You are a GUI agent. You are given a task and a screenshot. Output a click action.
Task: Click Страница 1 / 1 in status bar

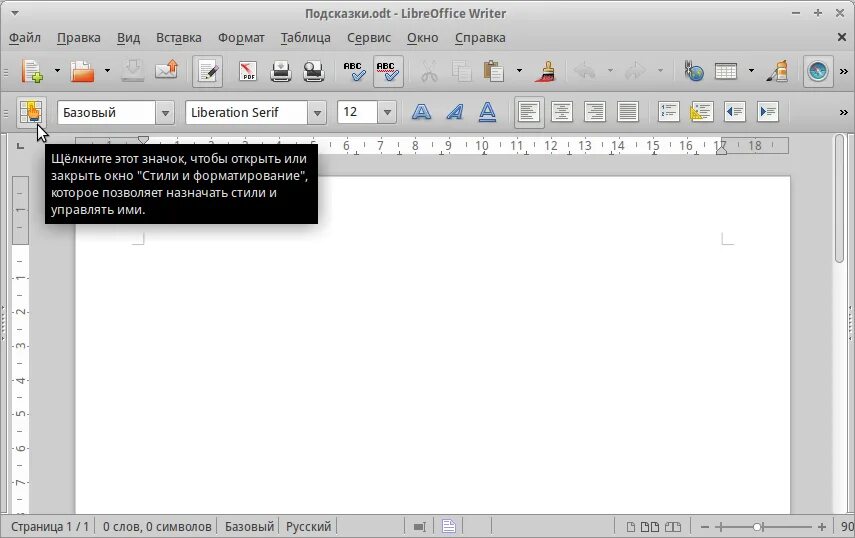coord(50,527)
